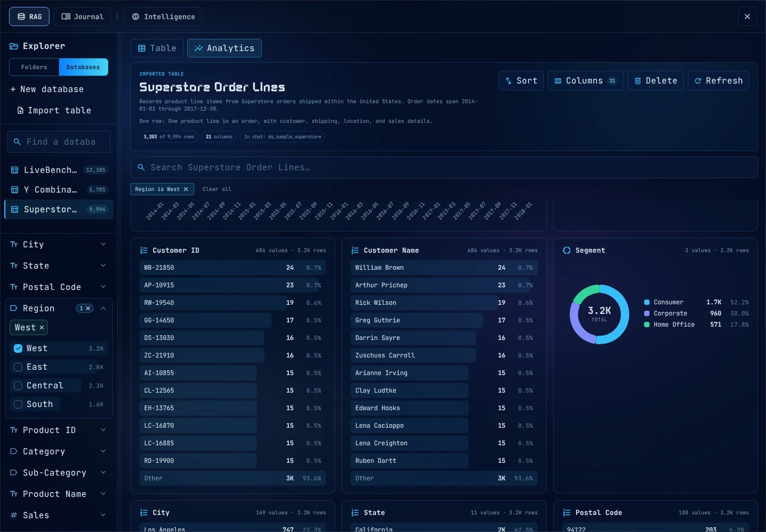Remove the West chip in Region filter
Screen dimensions: 766x532
41,328
